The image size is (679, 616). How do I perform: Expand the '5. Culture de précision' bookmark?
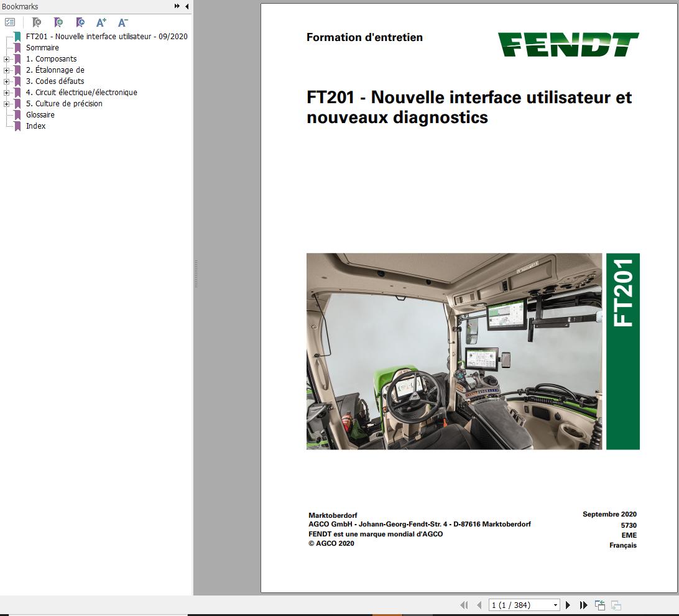(6, 104)
